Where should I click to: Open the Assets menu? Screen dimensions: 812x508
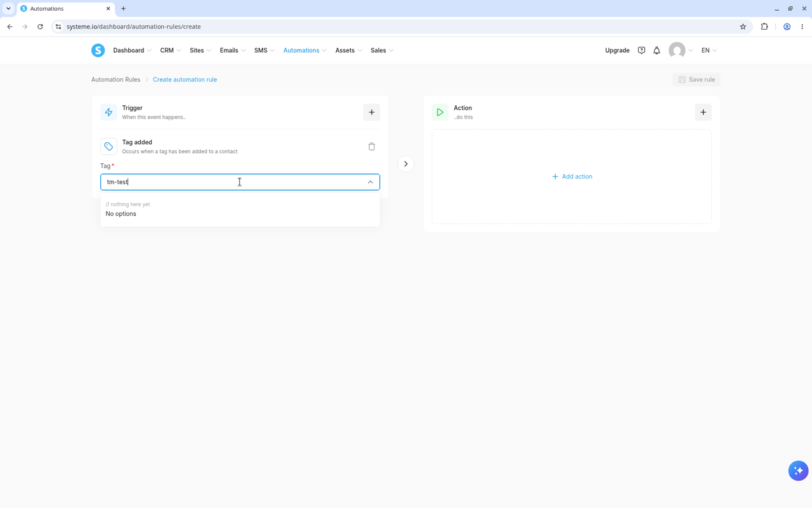(x=349, y=50)
